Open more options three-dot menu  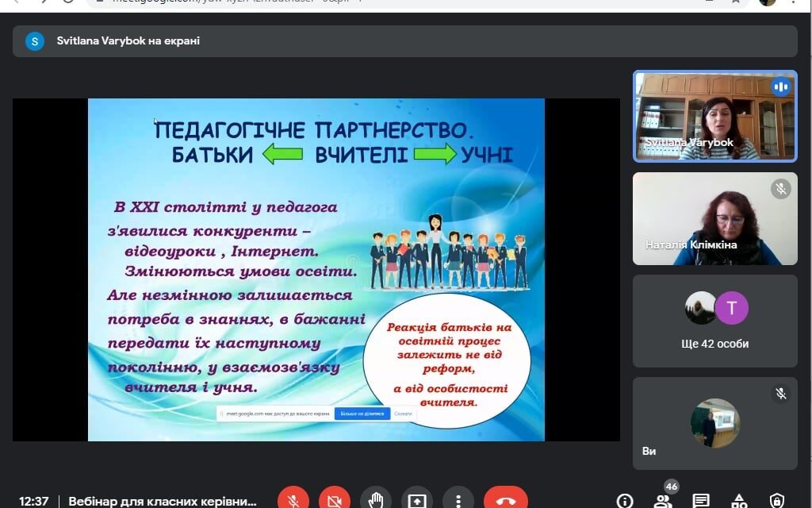pyautogui.click(x=458, y=501)
